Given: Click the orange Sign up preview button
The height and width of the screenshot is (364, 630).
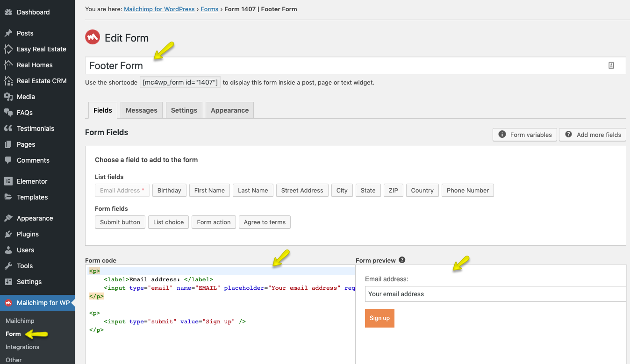Looking at the screenshot, I should (x=379, y=318).
